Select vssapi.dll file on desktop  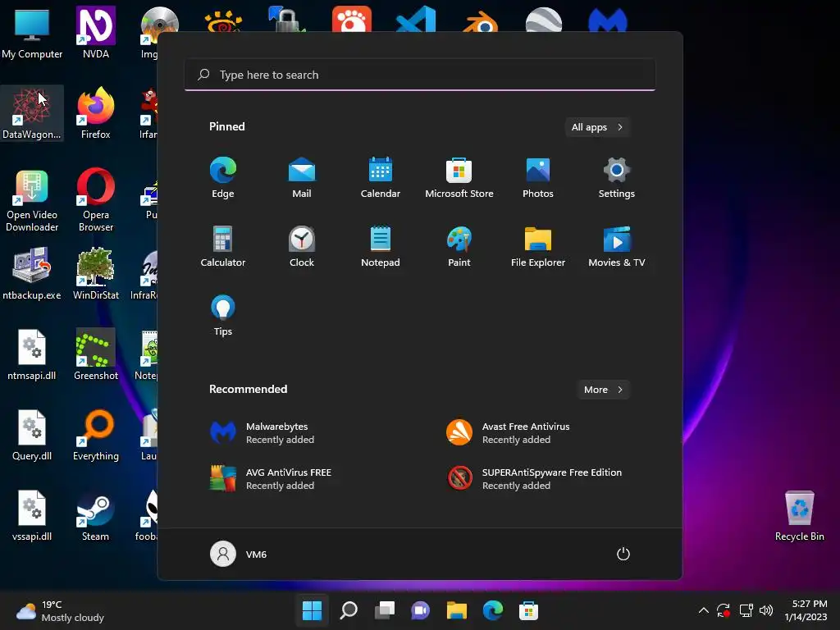[32, 515]
